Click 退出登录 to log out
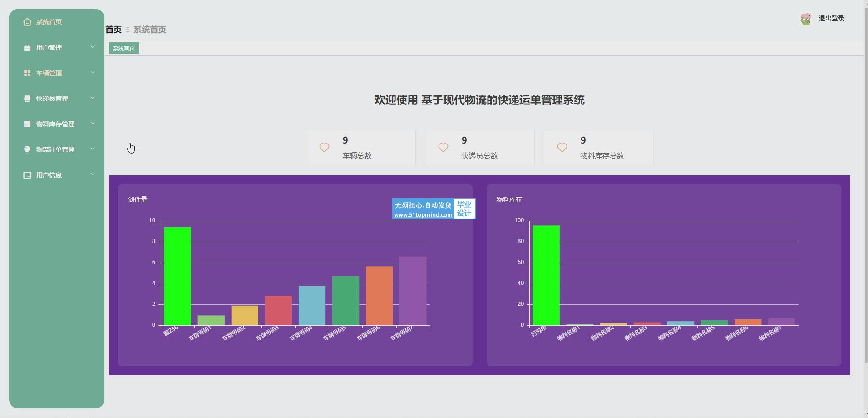868x418 pixels. (x=831, y=18)
